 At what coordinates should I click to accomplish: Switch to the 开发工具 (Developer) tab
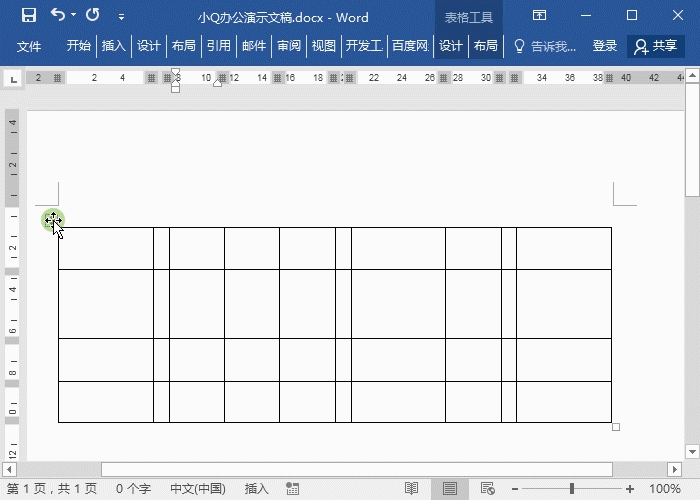[364, 46]
